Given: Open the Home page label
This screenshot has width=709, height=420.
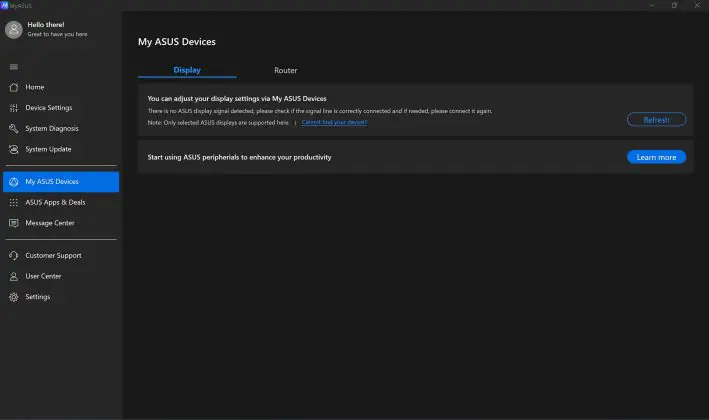Looking at the screenshot, I should pos(34,87).
